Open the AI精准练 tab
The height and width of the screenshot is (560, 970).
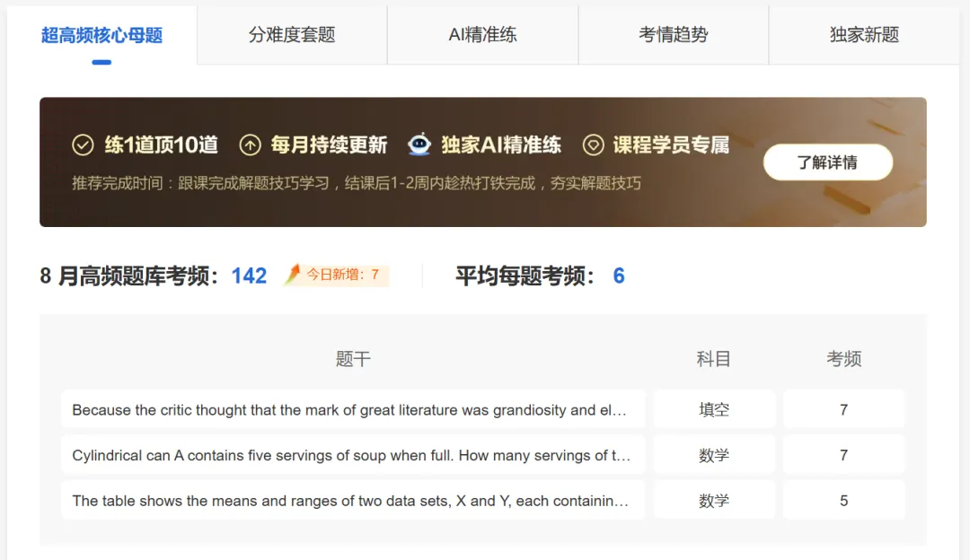482,34
